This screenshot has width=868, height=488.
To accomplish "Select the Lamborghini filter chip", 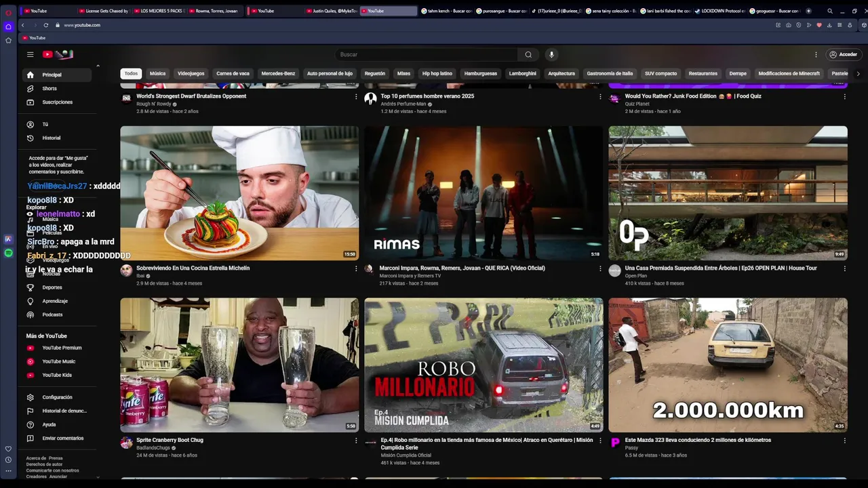I will click(523, 73).
